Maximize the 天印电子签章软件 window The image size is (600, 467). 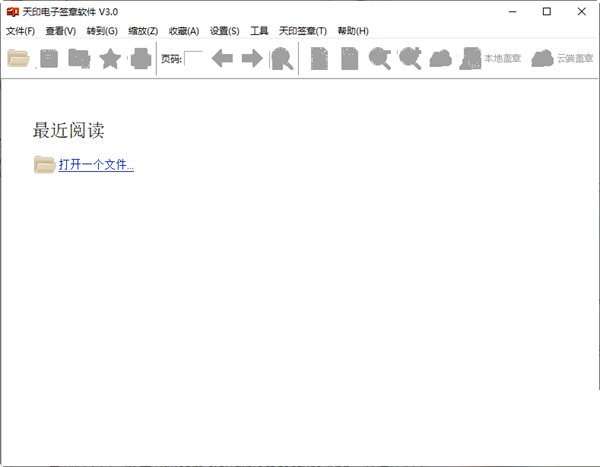click(546, 12)
